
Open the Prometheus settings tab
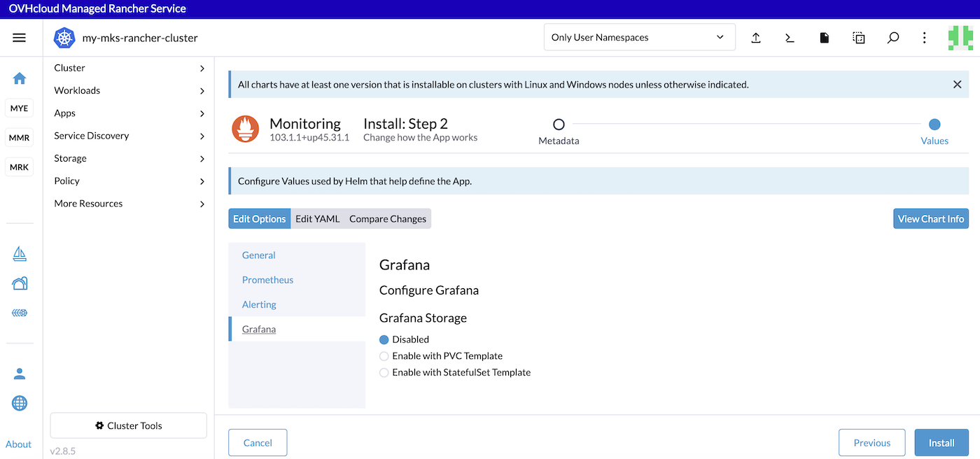tap(267, 280)
